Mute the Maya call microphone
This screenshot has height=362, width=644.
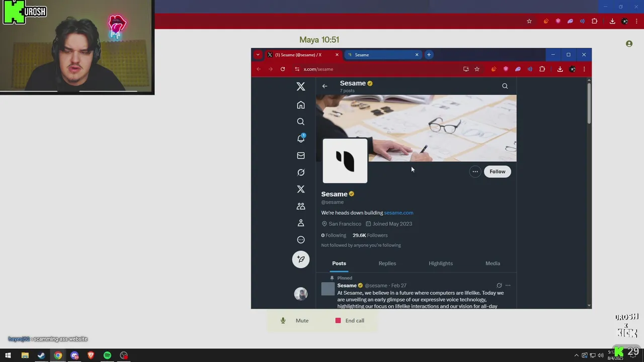tap(295, 321)
